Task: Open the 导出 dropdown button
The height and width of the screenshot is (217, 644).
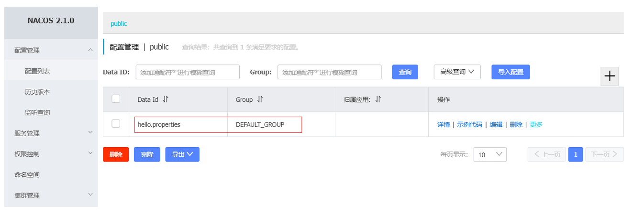Action: click(182, 154)
